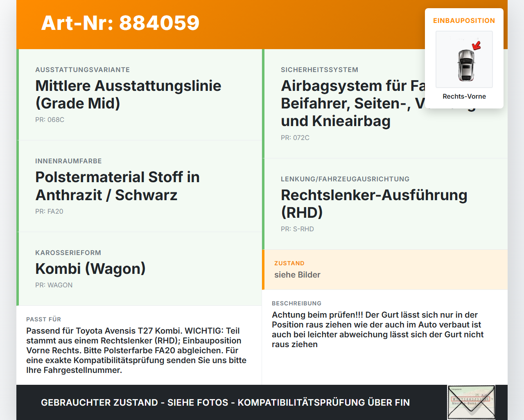
Task: Click the Passend für Toyota Avensis paragraph
Action: (x=136, y=350)
